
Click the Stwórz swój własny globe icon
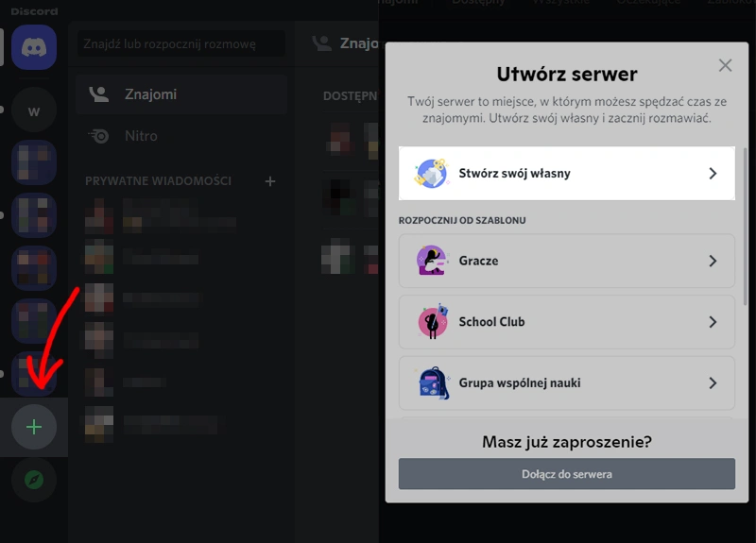click(431, 173)
